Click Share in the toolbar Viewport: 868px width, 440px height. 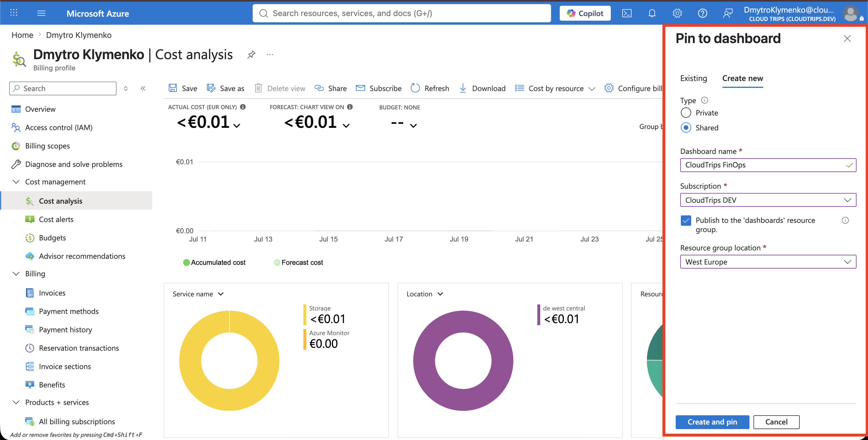[x=331, y=88]
